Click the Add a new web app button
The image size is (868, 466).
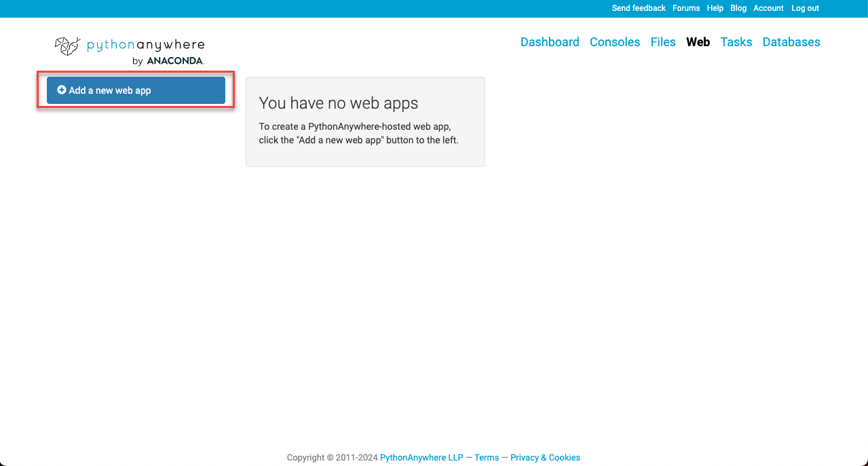tap(136, 90)
